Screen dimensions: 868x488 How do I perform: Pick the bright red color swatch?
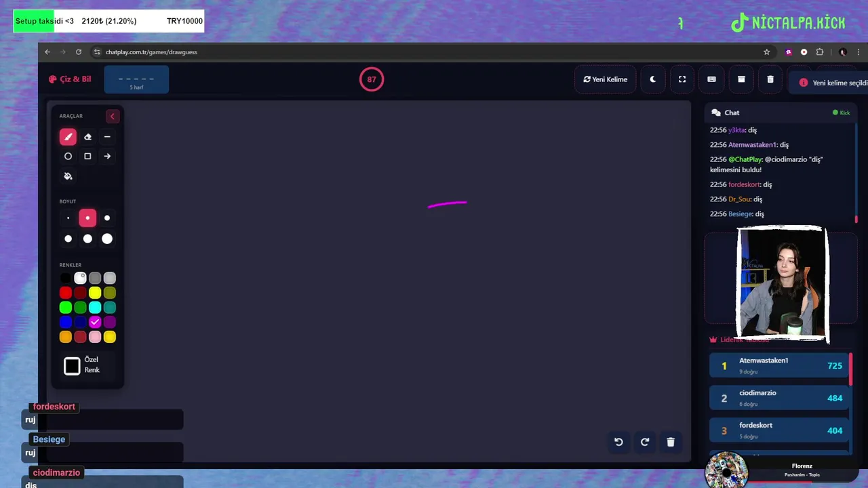[66, 293]
